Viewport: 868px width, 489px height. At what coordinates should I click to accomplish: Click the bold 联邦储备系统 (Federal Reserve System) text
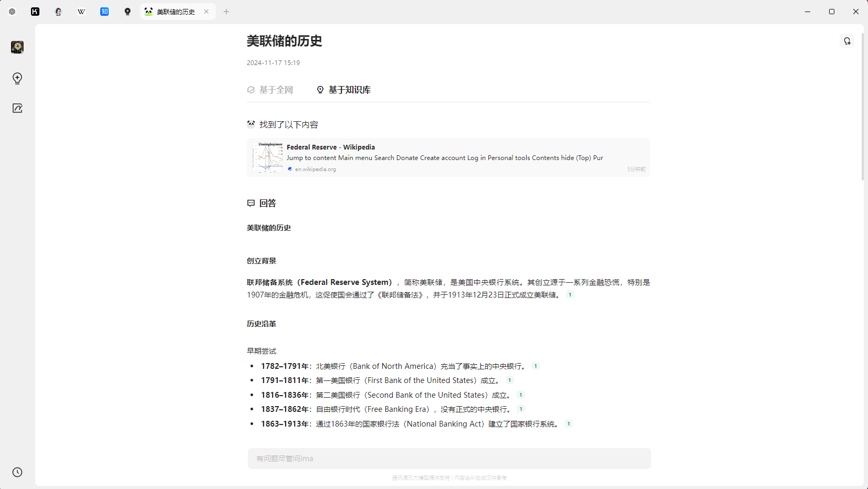[320, 282]
